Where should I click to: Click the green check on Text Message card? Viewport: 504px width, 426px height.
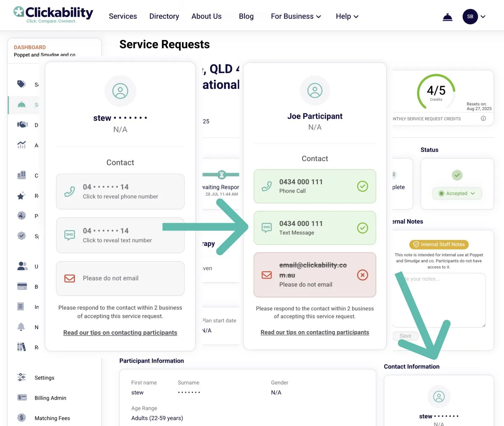coord(363,228)
